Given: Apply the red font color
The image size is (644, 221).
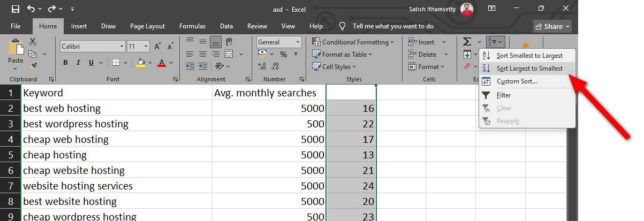Looking at the screenshot, I should [162, 63].
